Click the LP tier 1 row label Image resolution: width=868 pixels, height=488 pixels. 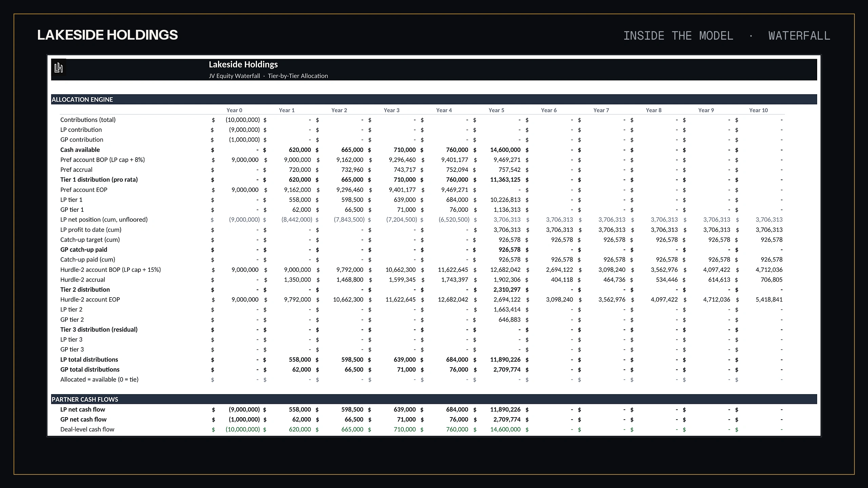71,200
